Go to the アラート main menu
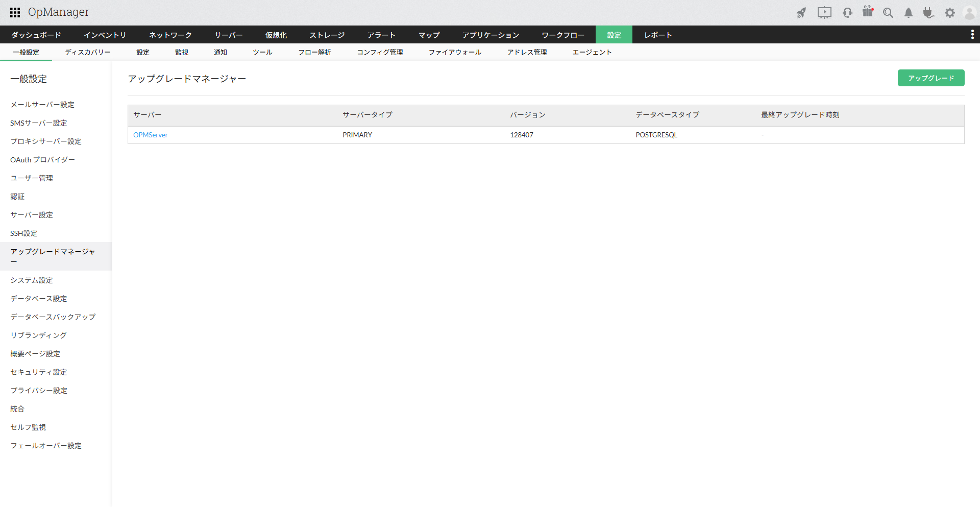Screen dimensions: 980x507 tap(382, 35)
